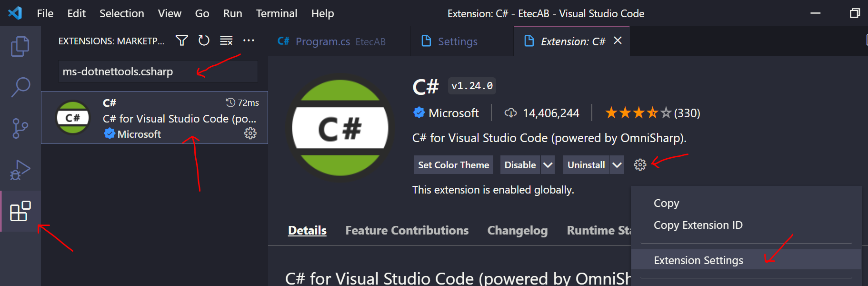The width and height of the screenshot is (868, 286).
Task: Open the Details tab of extension
Action: click(x=307, y=230)
